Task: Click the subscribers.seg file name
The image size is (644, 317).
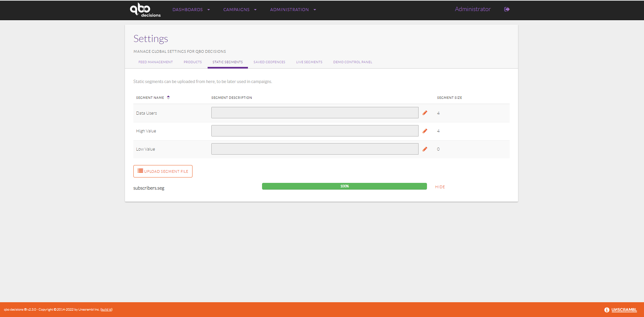Action: click(x=149, y=188)
